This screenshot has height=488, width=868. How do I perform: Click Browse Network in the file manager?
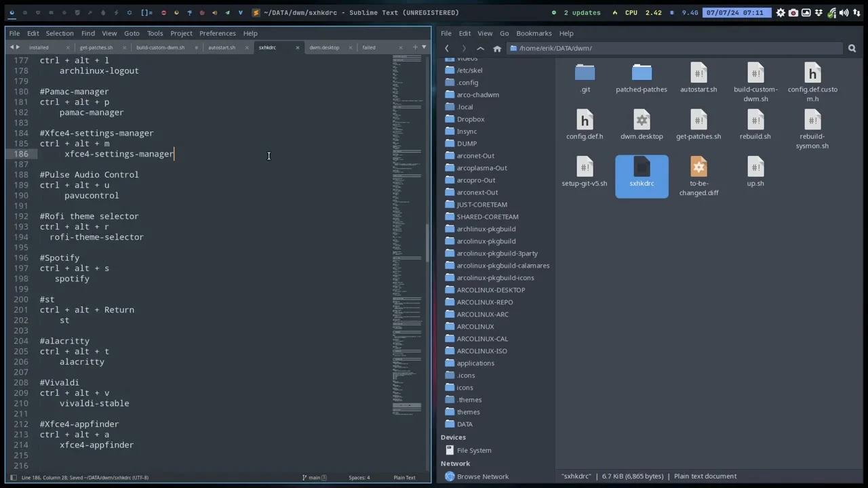click(x=482, y=476)
